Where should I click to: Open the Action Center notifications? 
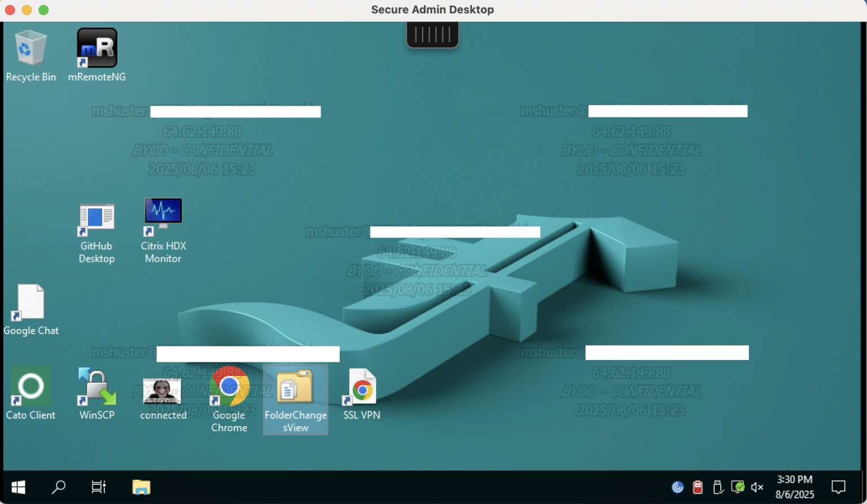tap(838, 487)
